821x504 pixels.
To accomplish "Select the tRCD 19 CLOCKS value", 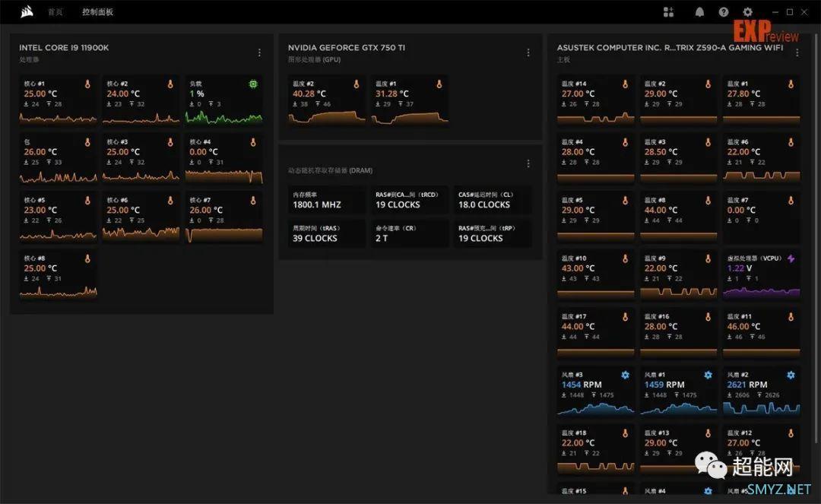I will (x=398, y=204).
